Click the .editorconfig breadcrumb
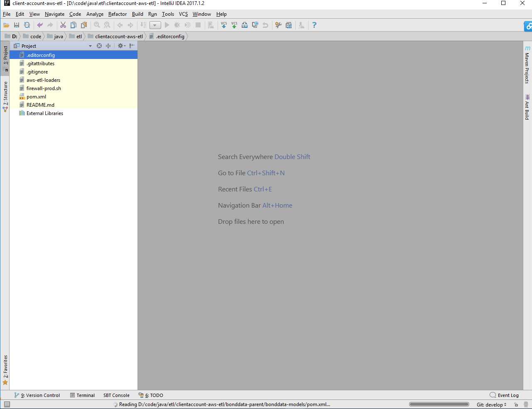 pos(167,37)
